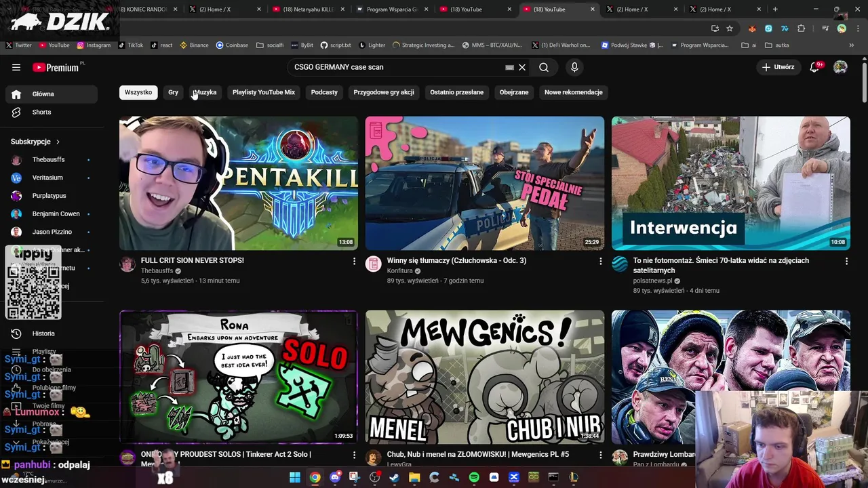Screen dimensions: 868x488
Task: Open the notifications bell
Action: (815, 67)
